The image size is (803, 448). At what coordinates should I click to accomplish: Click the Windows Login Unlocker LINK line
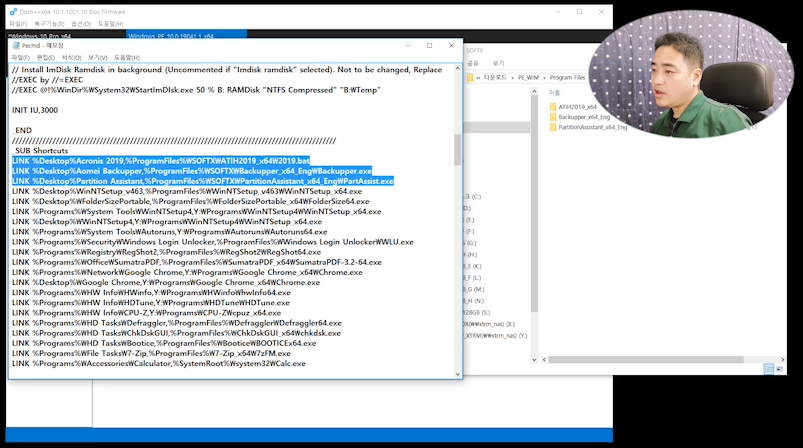[x=213, y=242]
